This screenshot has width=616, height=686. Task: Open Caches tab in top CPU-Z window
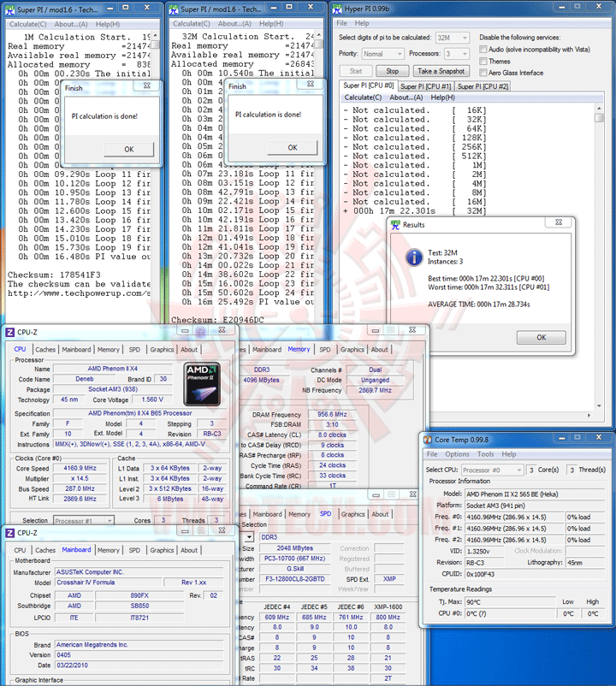point(45,350)
